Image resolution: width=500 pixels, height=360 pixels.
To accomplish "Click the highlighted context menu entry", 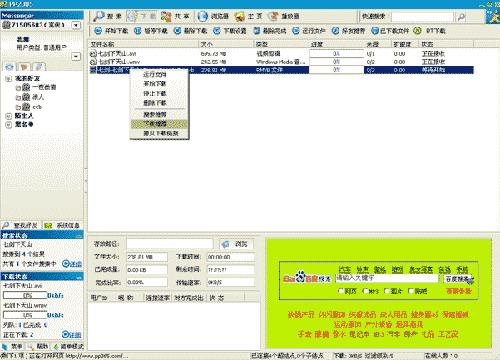I will (x=159, y=124).
